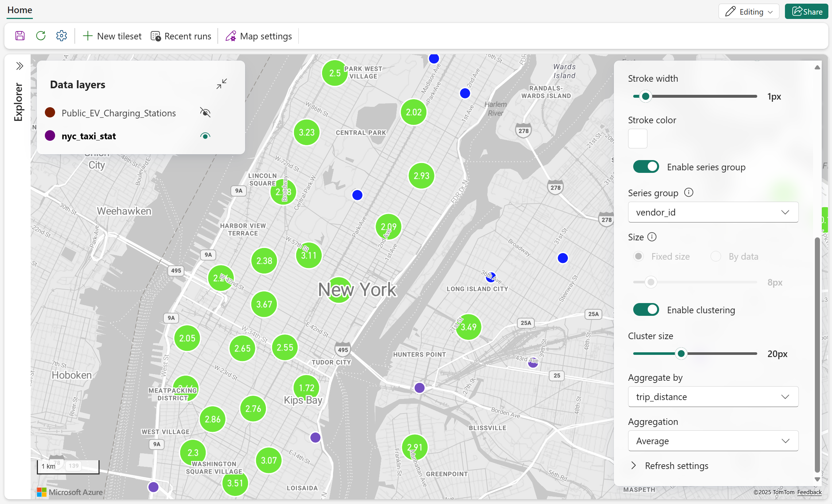Open the Recent runs menu item
Screen dimensions: 832x504
tap(181, 36)
